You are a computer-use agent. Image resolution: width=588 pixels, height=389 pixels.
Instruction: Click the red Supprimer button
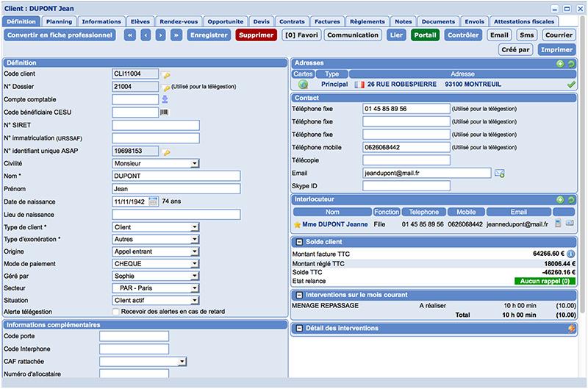tap(256, 35)
